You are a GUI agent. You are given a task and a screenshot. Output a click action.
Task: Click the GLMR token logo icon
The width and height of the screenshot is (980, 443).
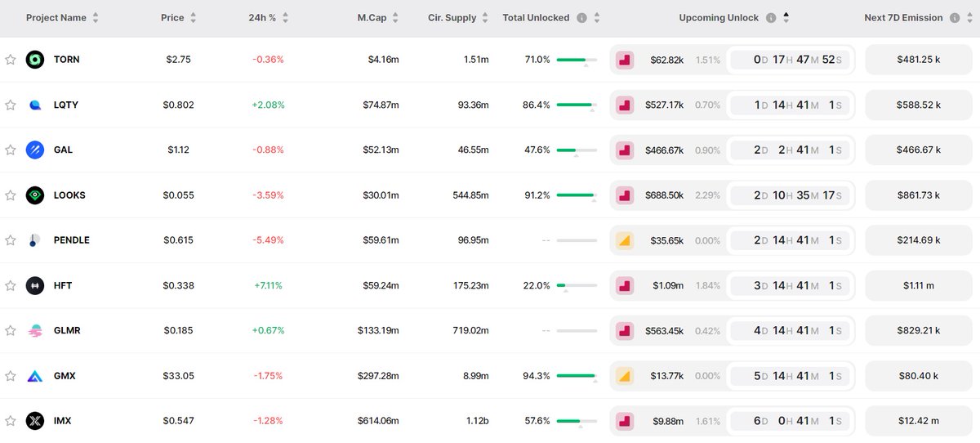[34, 330]
